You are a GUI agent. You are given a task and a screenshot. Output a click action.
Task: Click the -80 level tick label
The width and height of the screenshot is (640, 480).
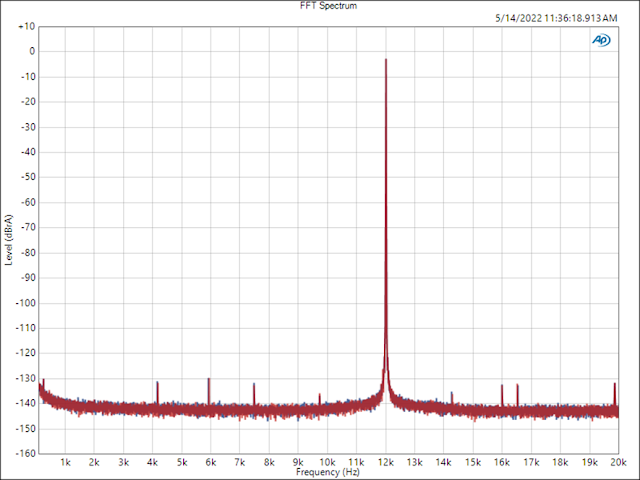coord(28,253)
